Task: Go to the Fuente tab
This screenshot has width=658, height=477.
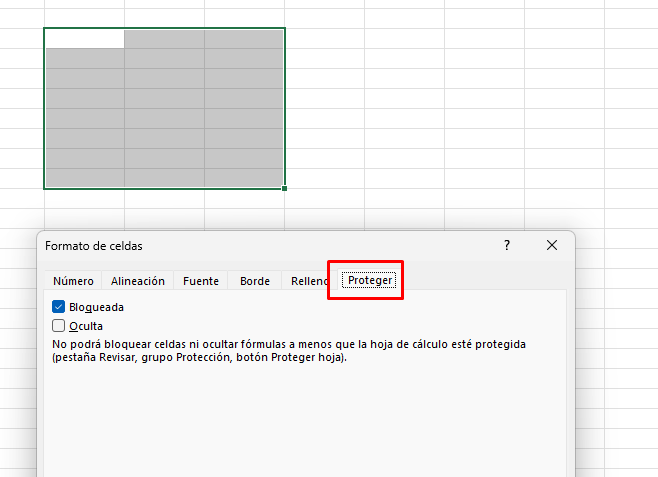Action: [201, 281]
